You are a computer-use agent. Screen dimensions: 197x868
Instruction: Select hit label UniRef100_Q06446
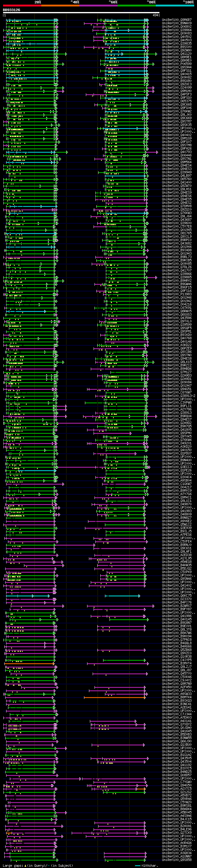(177, 155)
